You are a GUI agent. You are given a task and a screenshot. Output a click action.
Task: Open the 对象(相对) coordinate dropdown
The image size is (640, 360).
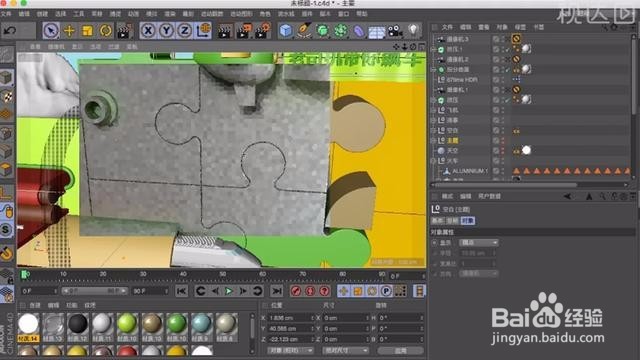click(x=290, y=351)
